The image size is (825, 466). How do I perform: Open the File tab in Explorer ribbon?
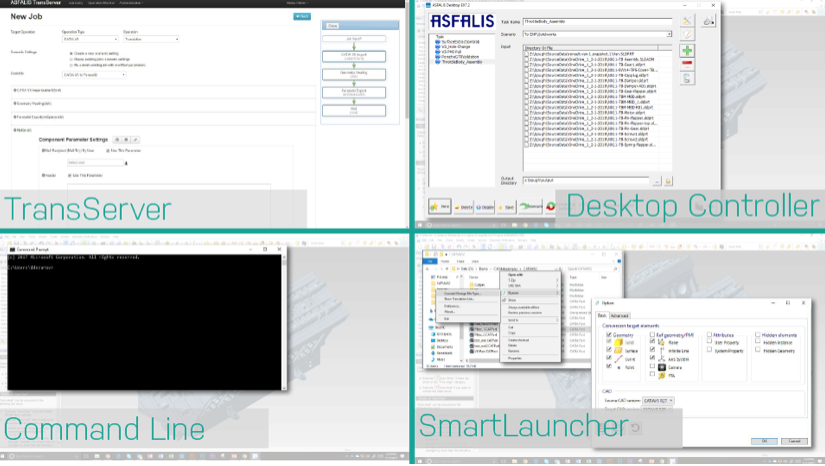tap(430, 261)
